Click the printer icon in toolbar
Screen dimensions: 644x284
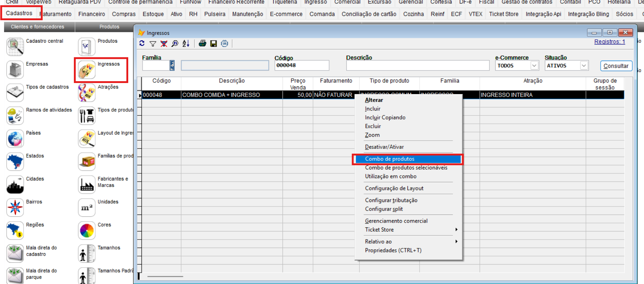point(202,44)
